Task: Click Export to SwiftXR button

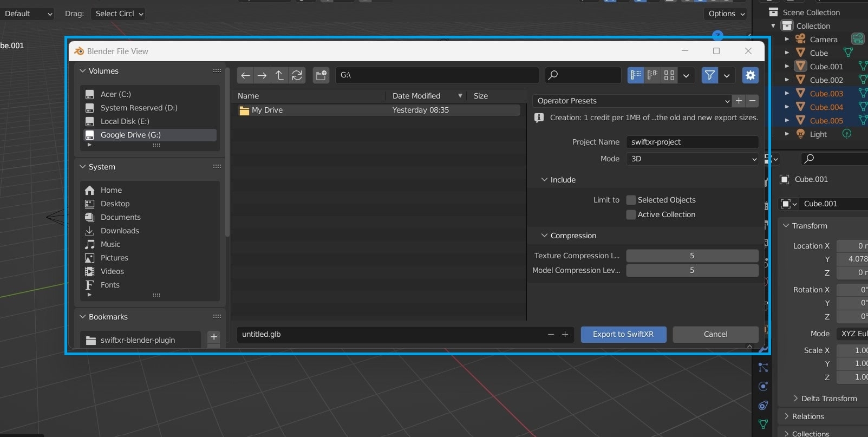Action: pos(623,334)
